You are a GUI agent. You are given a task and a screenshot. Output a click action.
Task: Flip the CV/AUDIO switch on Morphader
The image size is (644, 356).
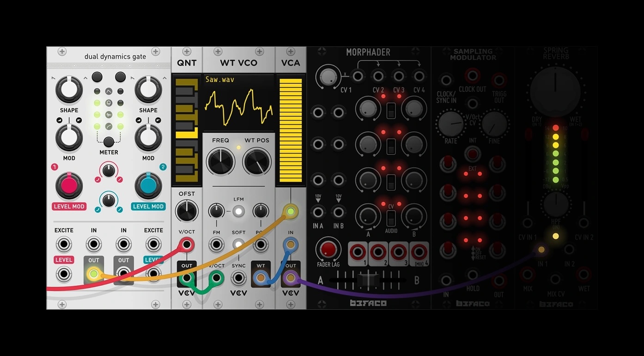pyautogui.click(x=391, y=218)
